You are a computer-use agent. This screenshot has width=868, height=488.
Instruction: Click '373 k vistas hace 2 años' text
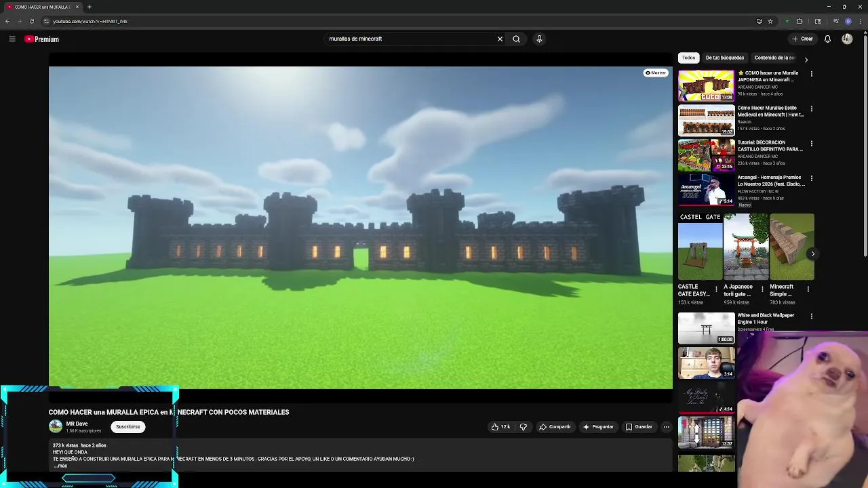coord(79,445)
